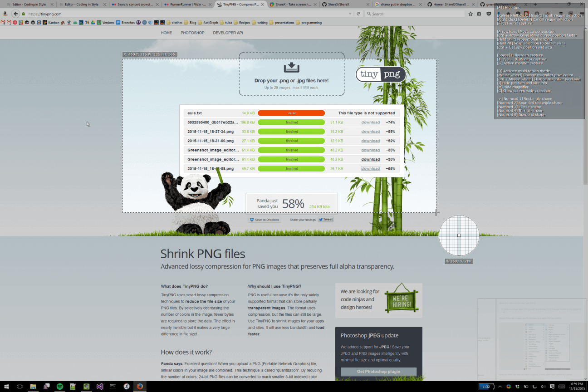Click the Get Photoshop plugin button
The height and width of the screenshot is (392, 588).
pyautogui.click(x=378, y=372)
